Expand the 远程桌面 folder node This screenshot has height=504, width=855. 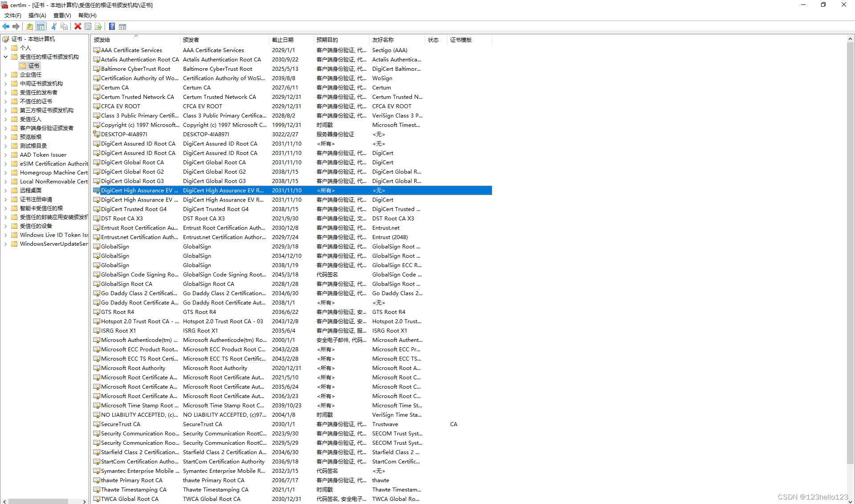pos(5,190)
